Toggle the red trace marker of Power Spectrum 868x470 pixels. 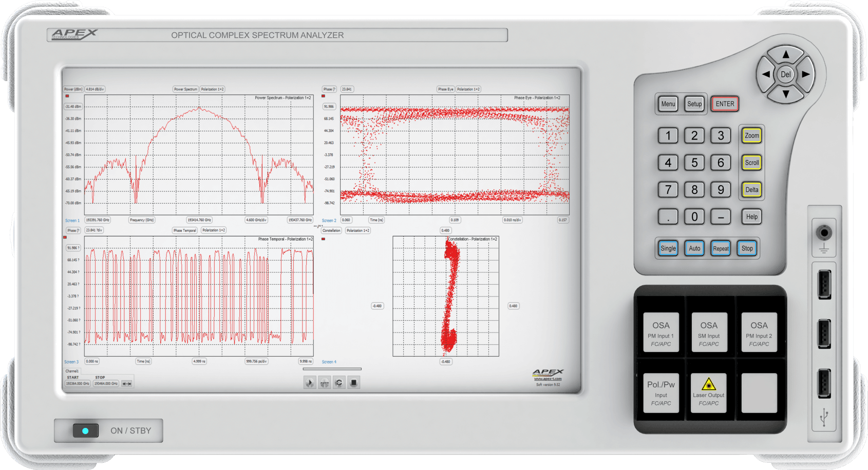(x=67, y=96)
